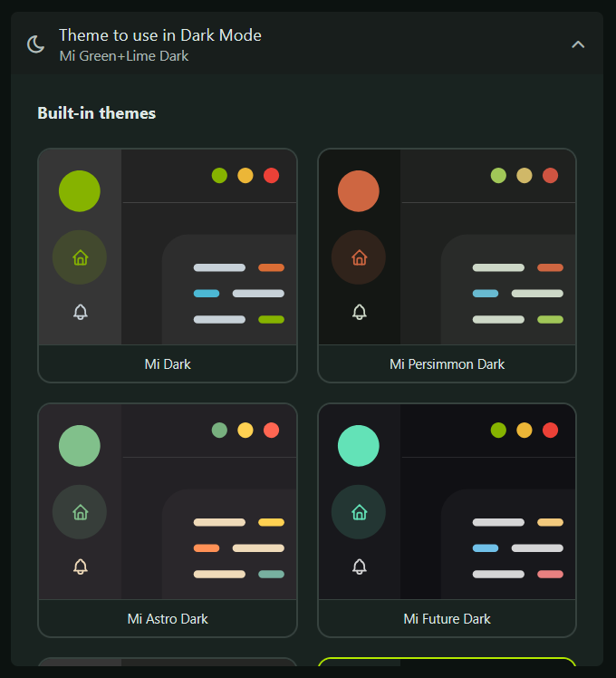Choose the Mi Persimmon Dark theme label
This screenshot has width=616, height=678.
point(447,364)
